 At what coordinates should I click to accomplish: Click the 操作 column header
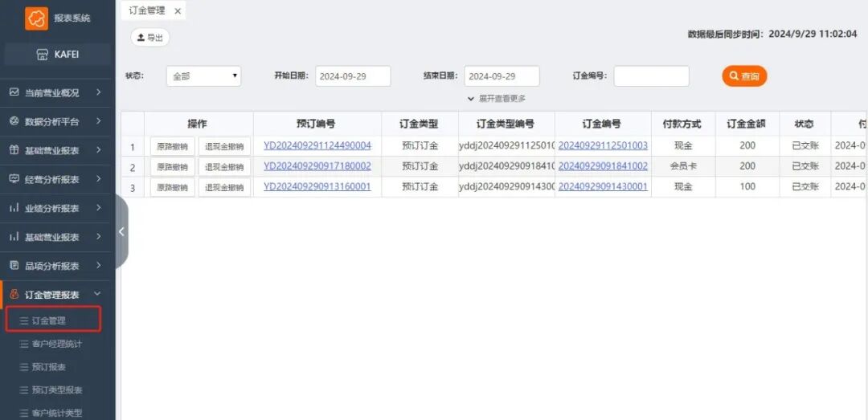[199, 124]
